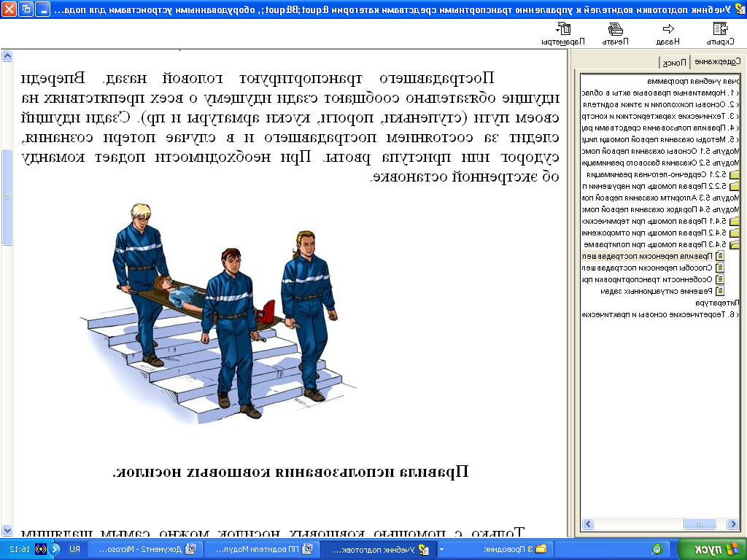Click folder icon of 5.2.2 Первая помощь при нарушении
This screenshot has width=747, height=560.
[734, 186]
